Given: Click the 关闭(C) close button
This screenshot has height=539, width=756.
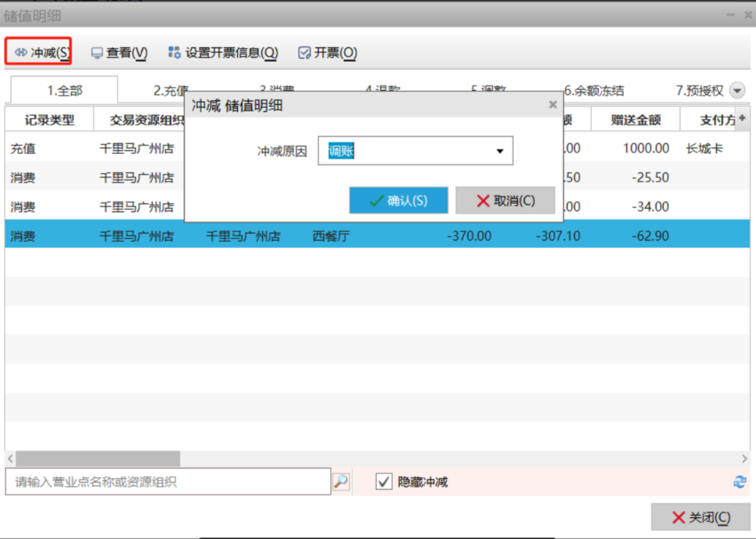Looking at the screenshot, I should click(x=700, y=518).
